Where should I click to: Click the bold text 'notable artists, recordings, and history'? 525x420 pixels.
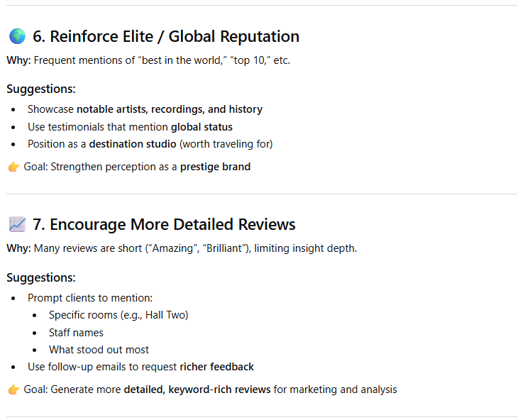(170, 109)
